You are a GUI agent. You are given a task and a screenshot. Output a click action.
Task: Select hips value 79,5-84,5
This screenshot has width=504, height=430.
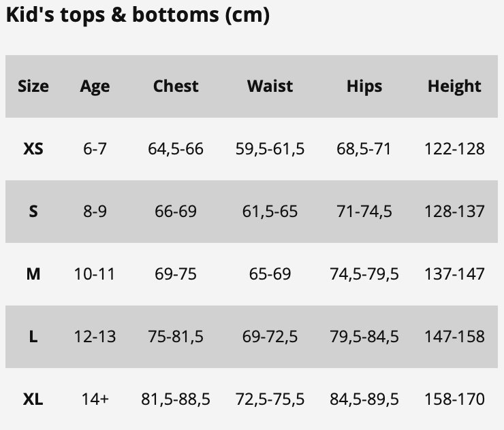point(364,336)
